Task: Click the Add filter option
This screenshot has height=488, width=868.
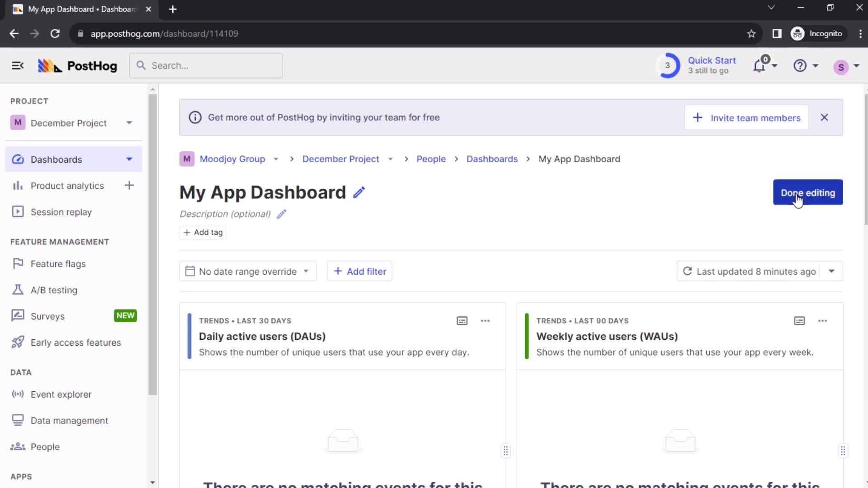Action: pyautogui.click(x=359, y=271)
